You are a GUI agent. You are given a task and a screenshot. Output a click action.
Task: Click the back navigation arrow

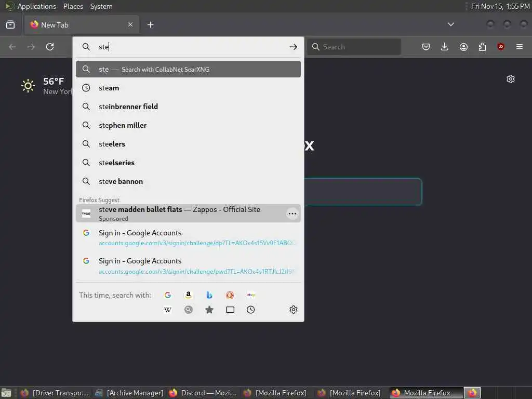[12, 47]
